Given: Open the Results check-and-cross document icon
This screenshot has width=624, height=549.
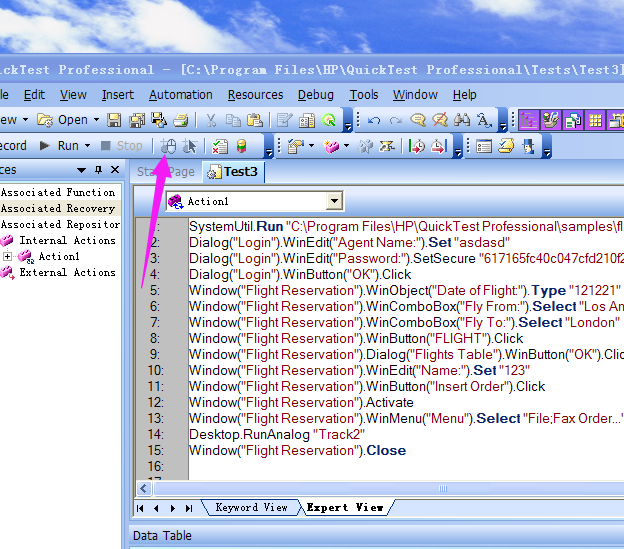Looking at the screenshot, I should (220, 146).
